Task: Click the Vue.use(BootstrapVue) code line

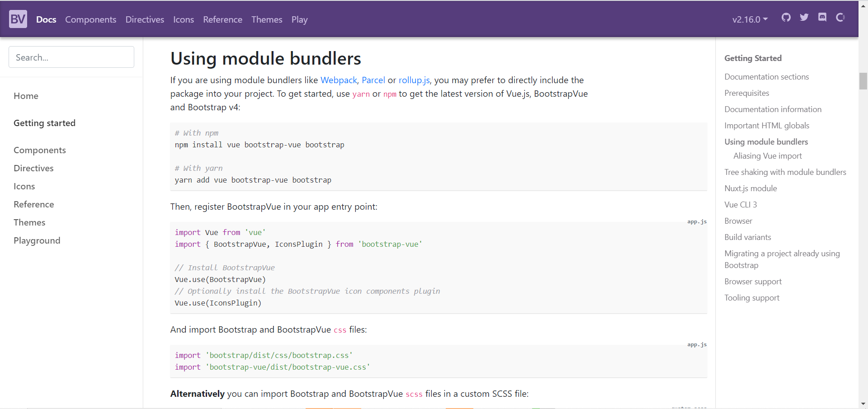Action: pos(220,279)
